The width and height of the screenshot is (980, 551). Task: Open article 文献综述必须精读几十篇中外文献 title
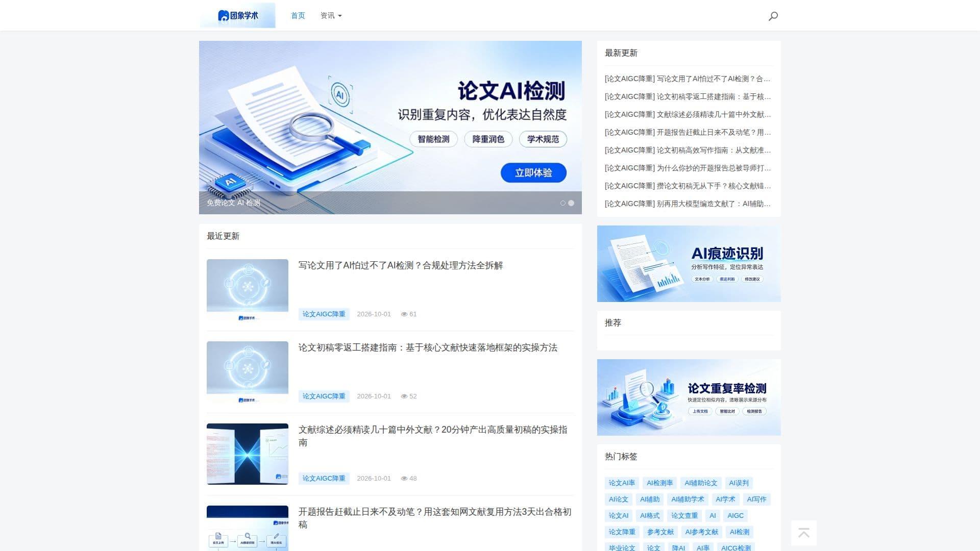pyautogui.click(x=433, y=436)
